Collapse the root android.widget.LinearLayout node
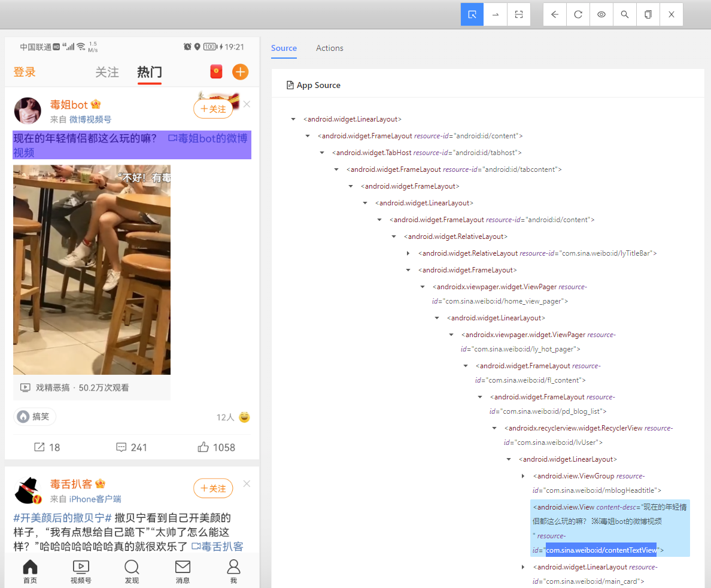The width and height of the screenshot is (711, 588). 293,119
